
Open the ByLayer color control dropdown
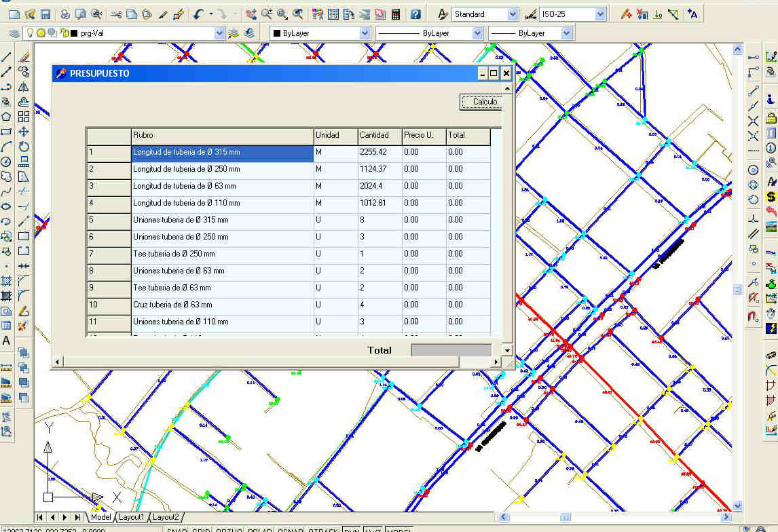[x=365, y=33]
